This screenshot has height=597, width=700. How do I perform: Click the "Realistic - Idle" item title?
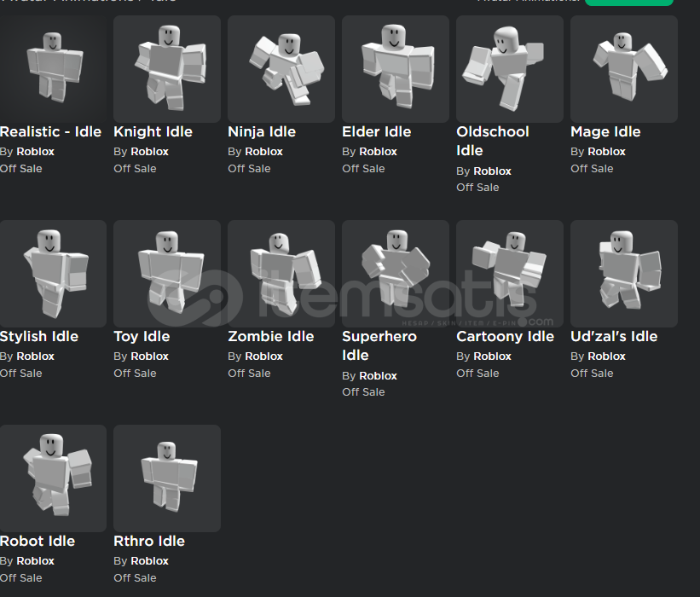coord(50,131)
